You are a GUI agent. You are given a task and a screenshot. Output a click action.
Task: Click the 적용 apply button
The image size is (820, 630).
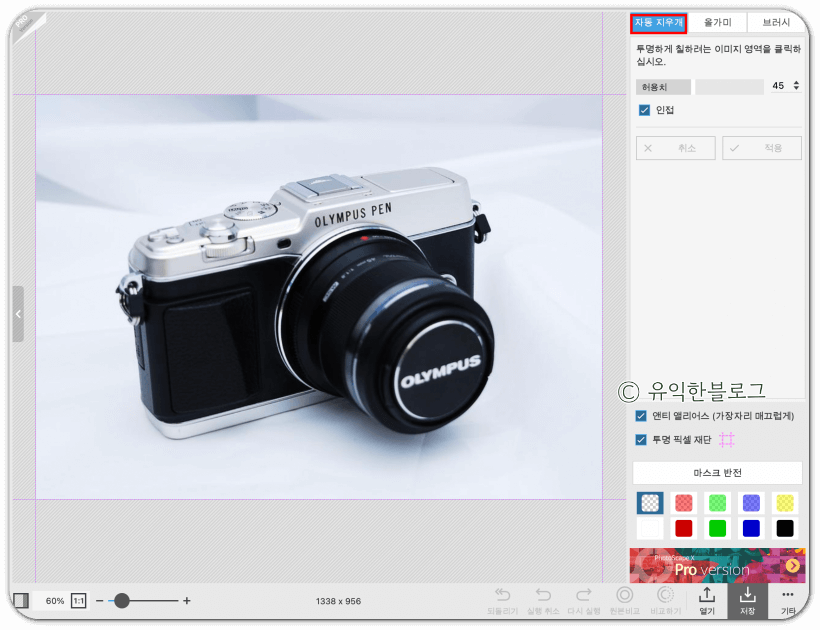pyautogui.click(x=761, y=148)
